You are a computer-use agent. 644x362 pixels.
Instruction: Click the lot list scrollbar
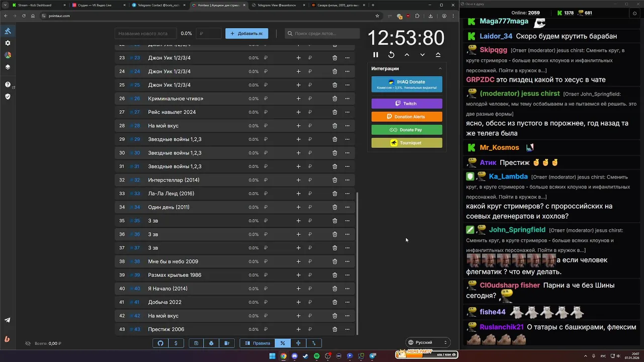357,263
